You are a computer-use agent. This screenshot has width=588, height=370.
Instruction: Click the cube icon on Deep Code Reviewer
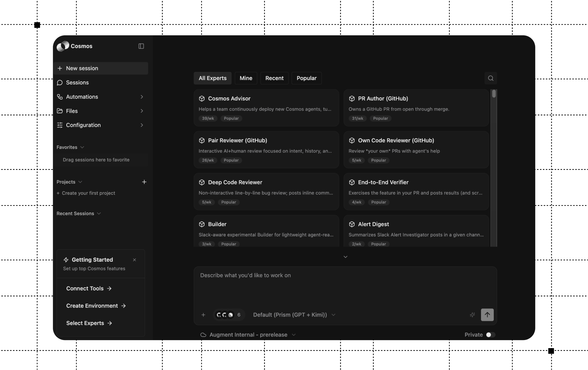(x=202, y=182)
